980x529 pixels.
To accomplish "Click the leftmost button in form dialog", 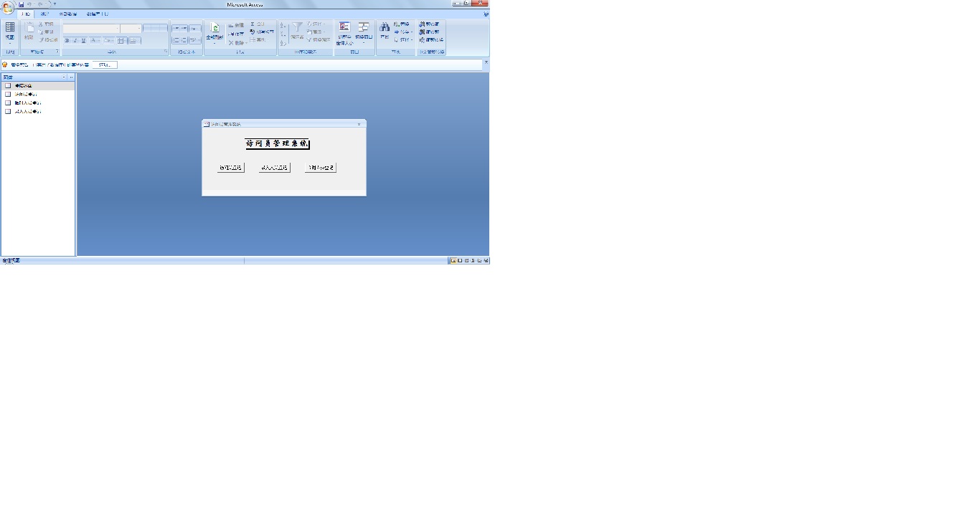I will tap(231, 168).
